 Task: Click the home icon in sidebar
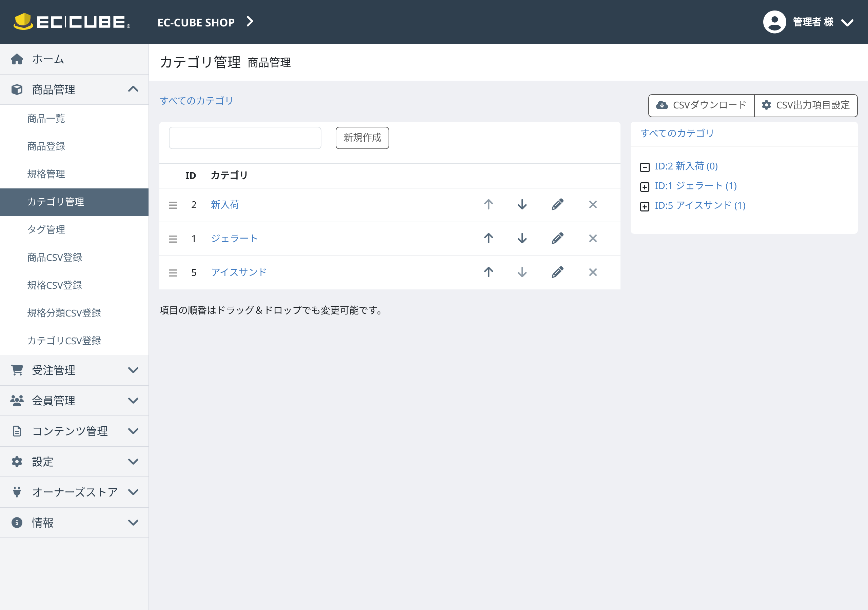tap(17, 59)
